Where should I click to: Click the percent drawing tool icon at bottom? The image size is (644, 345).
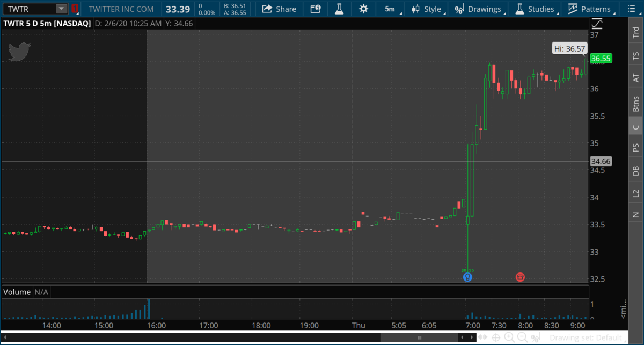[535, 337]
